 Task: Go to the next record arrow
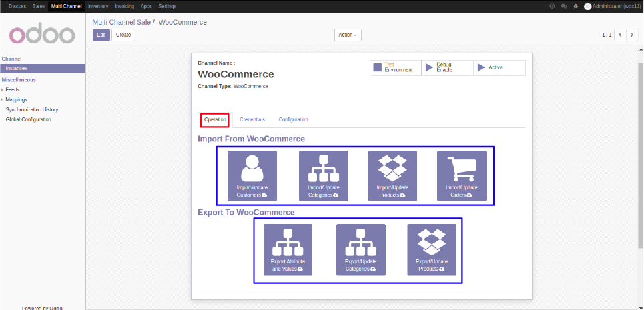(633, 35)
